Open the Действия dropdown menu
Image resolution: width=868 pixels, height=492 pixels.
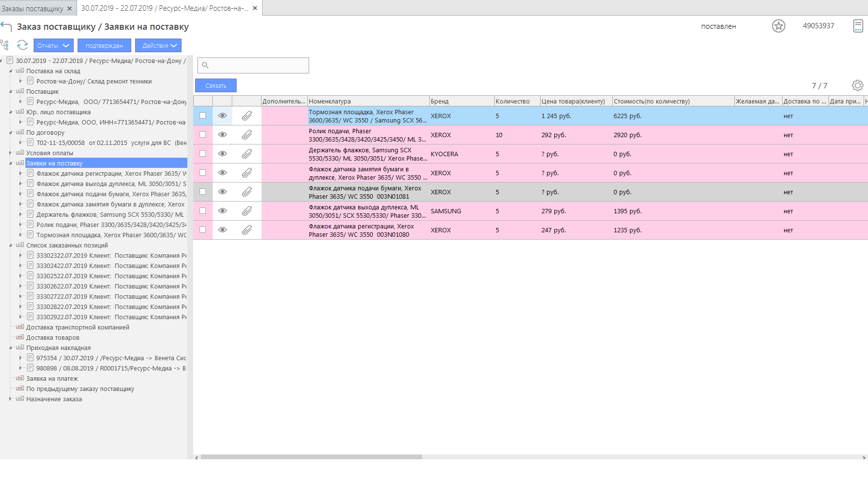159,45
